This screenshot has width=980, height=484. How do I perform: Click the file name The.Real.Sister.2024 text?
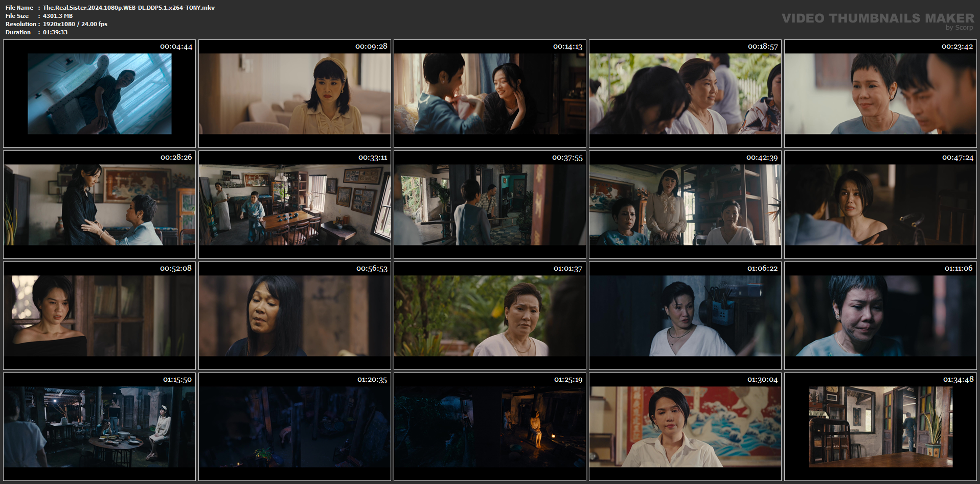point(129,8)
